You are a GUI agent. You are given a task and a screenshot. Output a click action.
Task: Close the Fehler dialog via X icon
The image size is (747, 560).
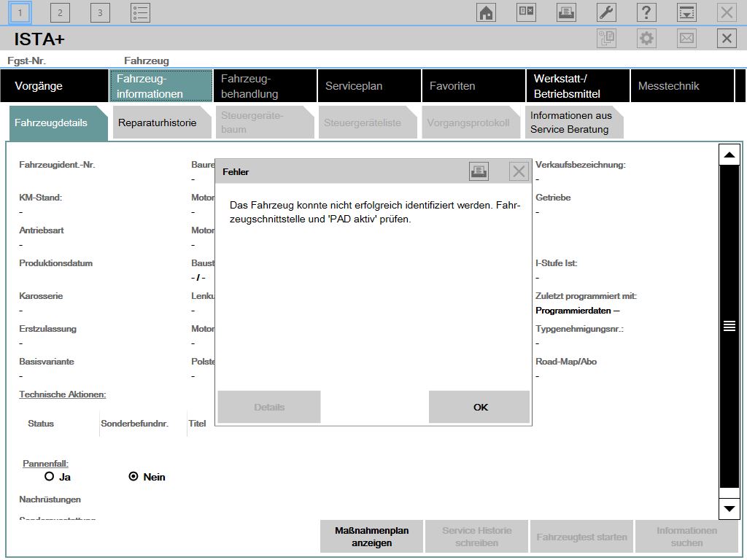(519, 171)
